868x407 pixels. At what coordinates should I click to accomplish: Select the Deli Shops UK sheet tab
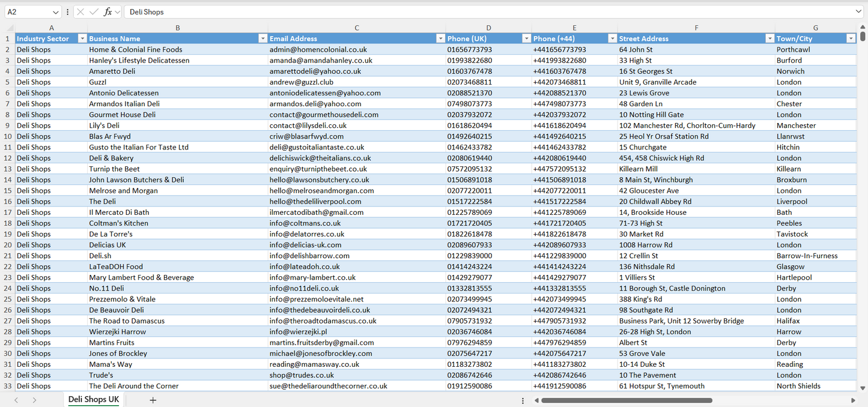point(94,400)
